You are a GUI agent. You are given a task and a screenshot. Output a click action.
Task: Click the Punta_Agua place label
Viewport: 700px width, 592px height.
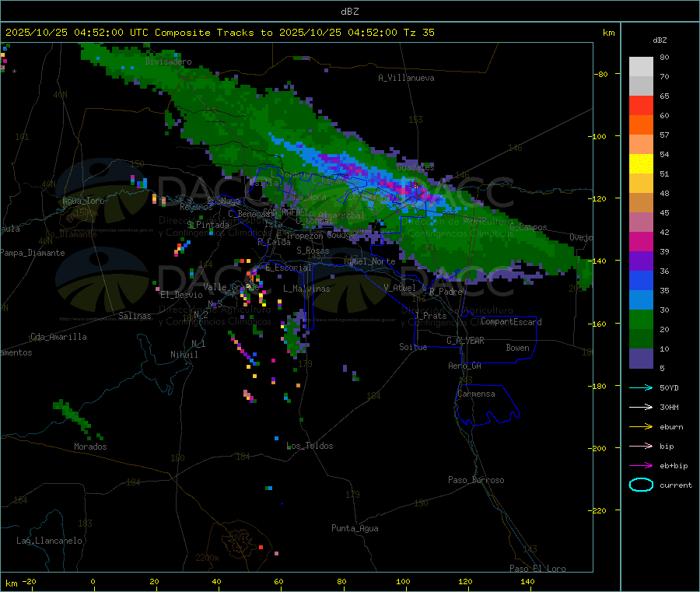355,528
